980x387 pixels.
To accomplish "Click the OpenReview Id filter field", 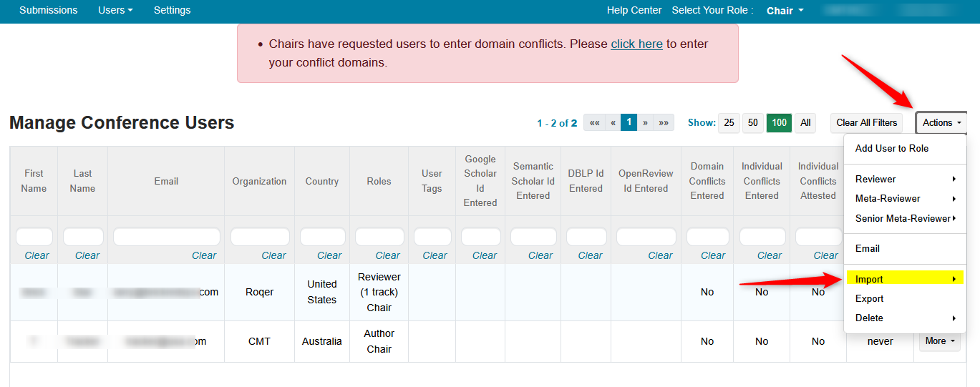I will pyautogui.click(x=646, y=237).
